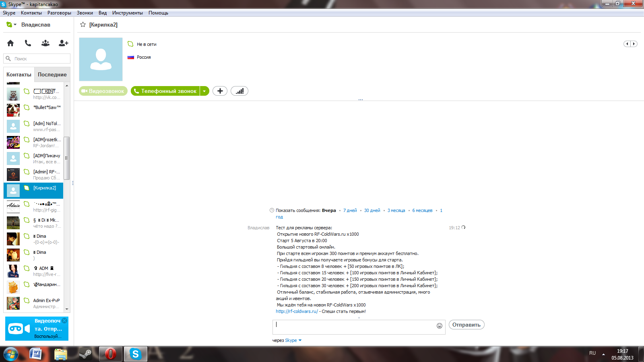Open the Skype menu
This screenshot has height=362, width=644.
(9, 13)
